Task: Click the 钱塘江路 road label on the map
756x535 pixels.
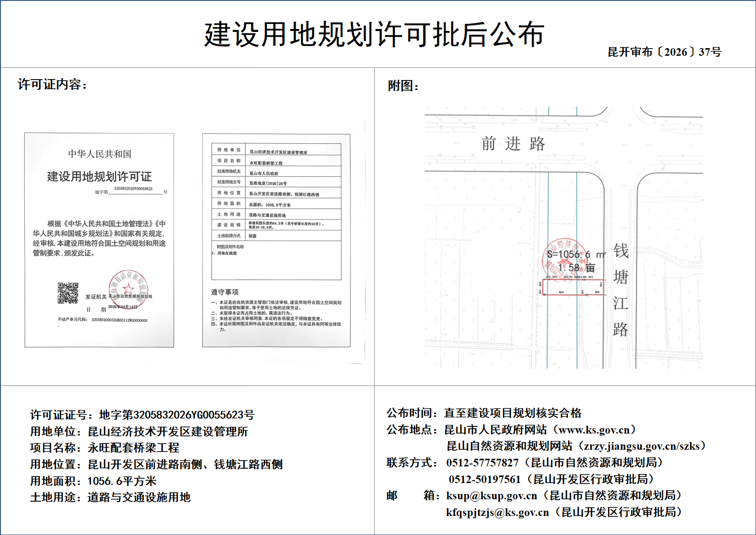Action: coord(620,289)
